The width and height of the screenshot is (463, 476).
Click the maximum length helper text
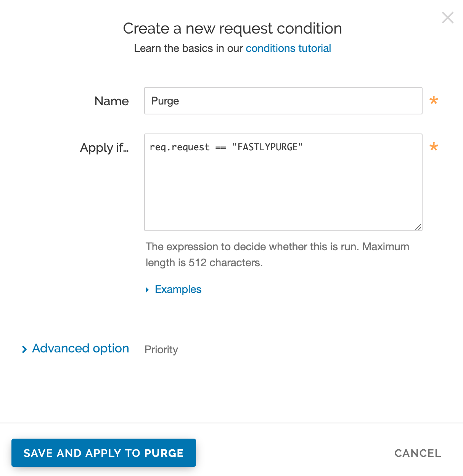(277, 254)
